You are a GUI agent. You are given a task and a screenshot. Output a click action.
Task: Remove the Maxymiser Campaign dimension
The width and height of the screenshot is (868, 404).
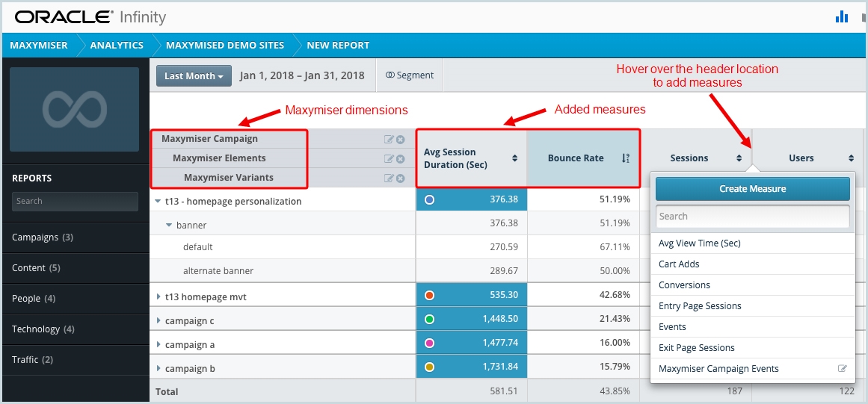click(400, 140)
